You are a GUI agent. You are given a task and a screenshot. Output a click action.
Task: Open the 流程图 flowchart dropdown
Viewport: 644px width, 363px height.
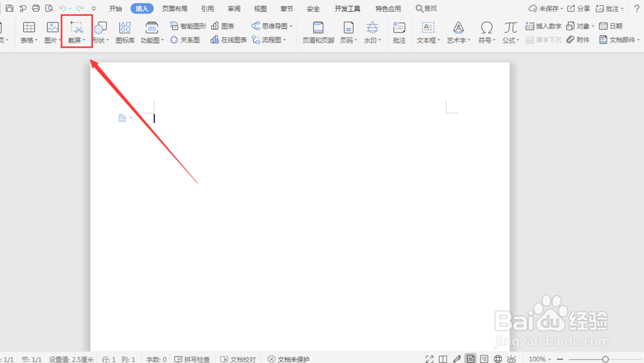coord(269,40)
